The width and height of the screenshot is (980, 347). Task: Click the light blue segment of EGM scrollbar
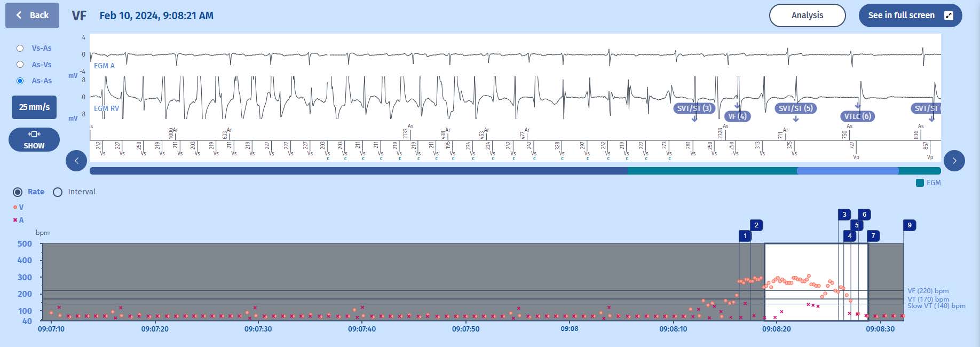pos(847,171)
